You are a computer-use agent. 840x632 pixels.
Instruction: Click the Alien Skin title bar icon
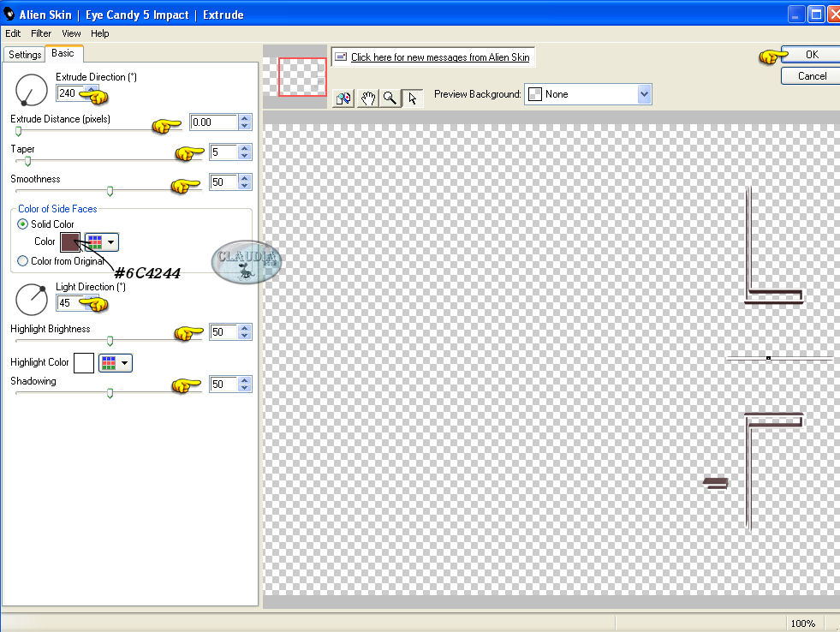click(9, 14)
